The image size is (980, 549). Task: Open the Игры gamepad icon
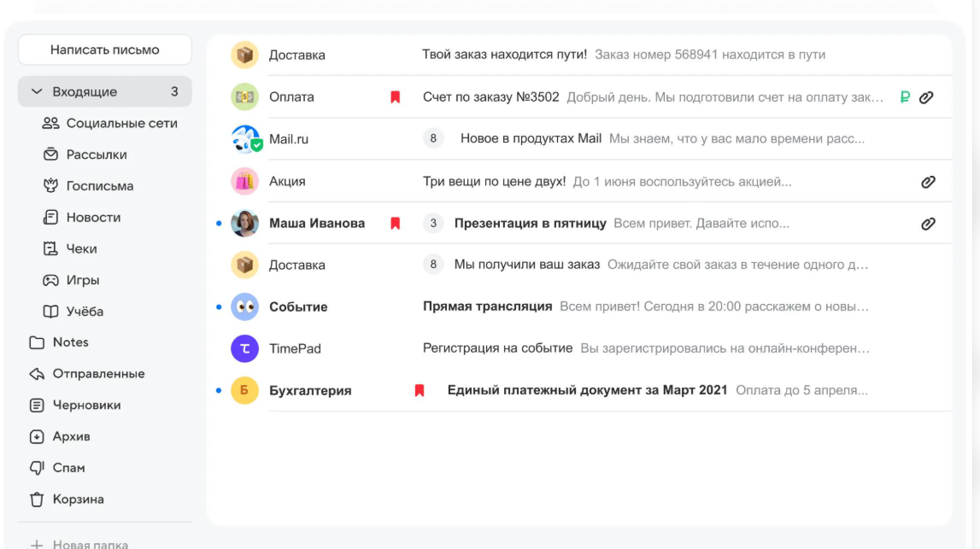[50, 280]
